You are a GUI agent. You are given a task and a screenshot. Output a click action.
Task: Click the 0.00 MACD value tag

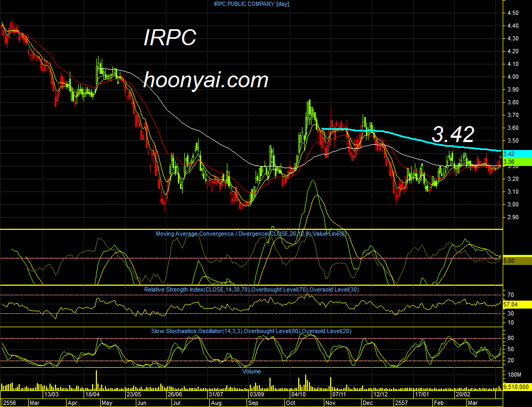pyautogui.click(x=517, y=261)
